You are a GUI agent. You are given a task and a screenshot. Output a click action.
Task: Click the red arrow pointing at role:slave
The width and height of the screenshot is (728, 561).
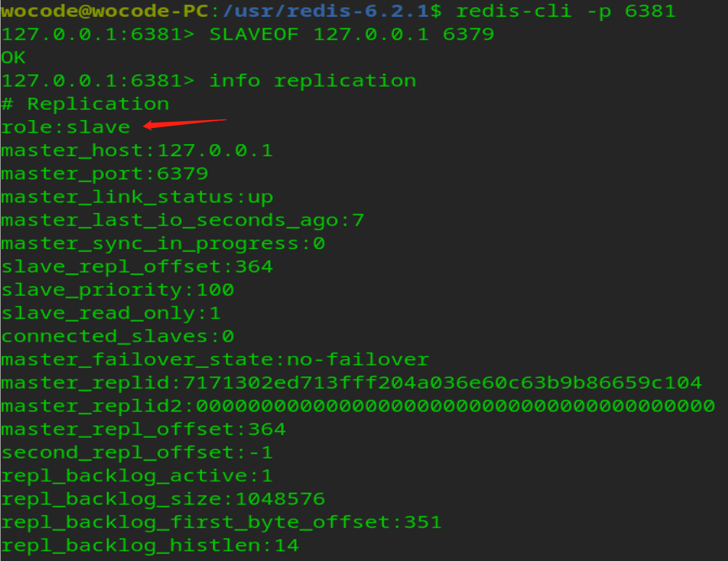click(185, 124)
